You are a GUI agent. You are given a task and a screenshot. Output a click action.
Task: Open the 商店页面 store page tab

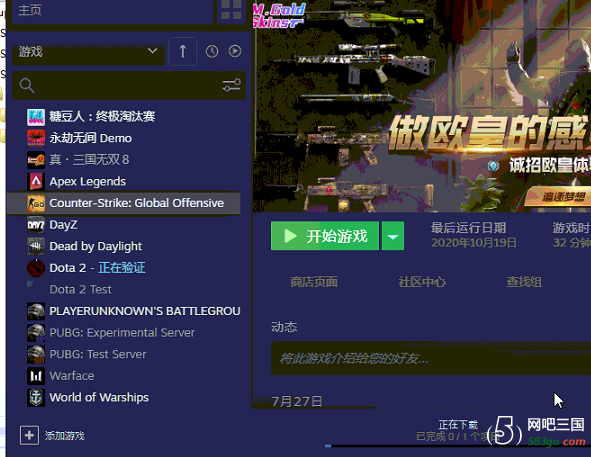(314, 282)
